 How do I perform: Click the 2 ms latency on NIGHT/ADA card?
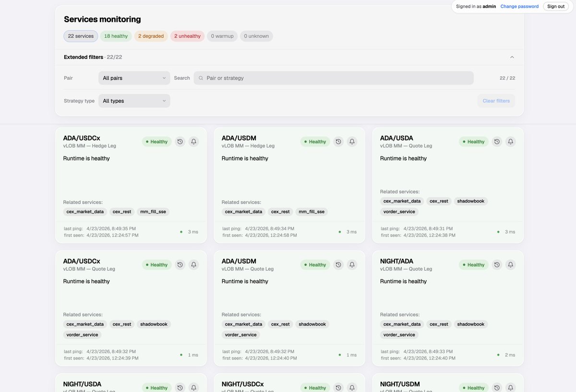pyautogui.click(x=510, y=355)
